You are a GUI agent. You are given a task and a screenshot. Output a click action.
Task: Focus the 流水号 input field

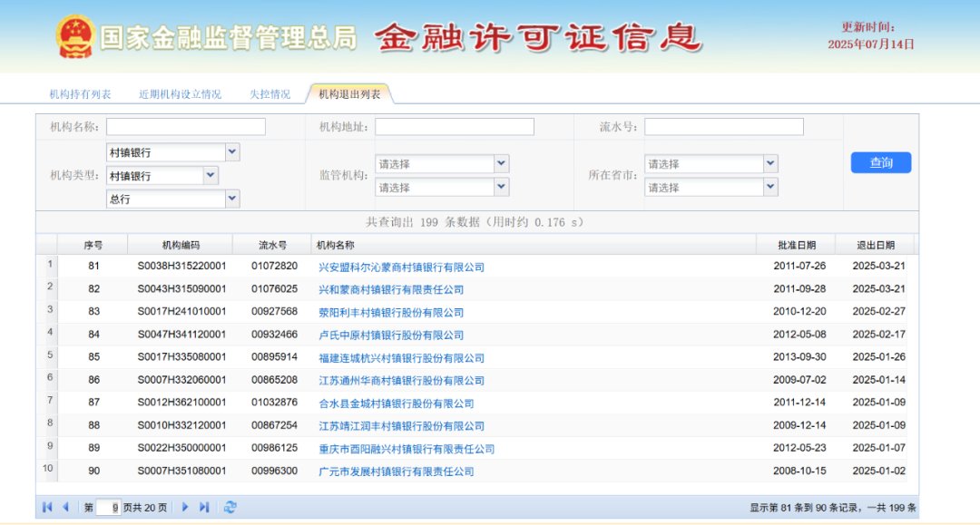click(x=724, y=127)
